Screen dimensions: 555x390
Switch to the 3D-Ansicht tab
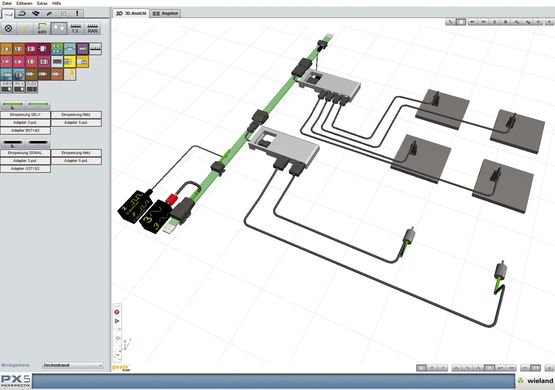[131, 13]
